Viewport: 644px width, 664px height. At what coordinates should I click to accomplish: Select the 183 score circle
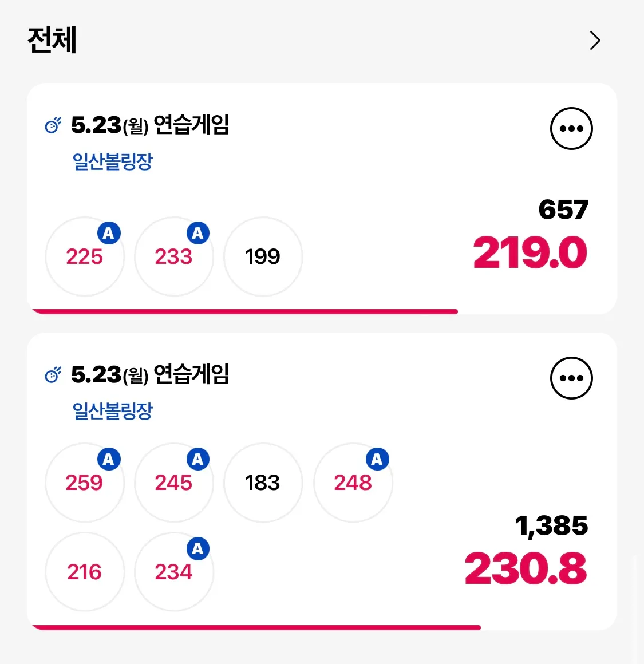pyautogui.click(x=263, y=483)
